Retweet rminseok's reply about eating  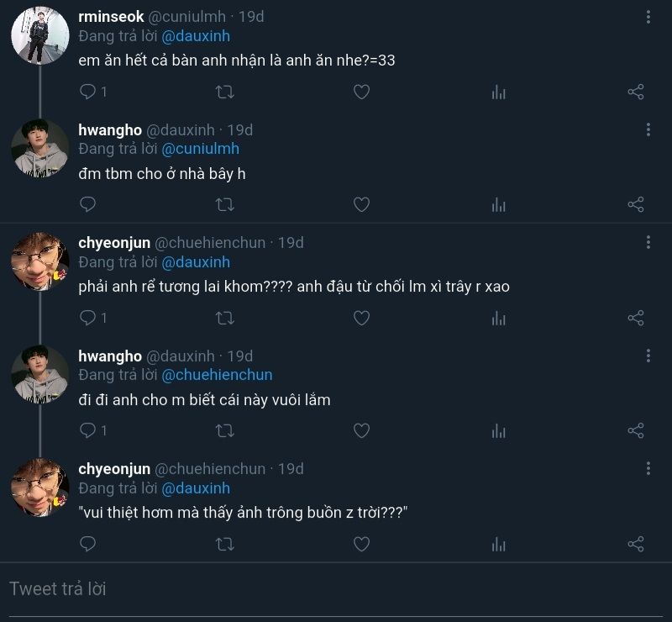pyautogui.click(x=224, y=92)
